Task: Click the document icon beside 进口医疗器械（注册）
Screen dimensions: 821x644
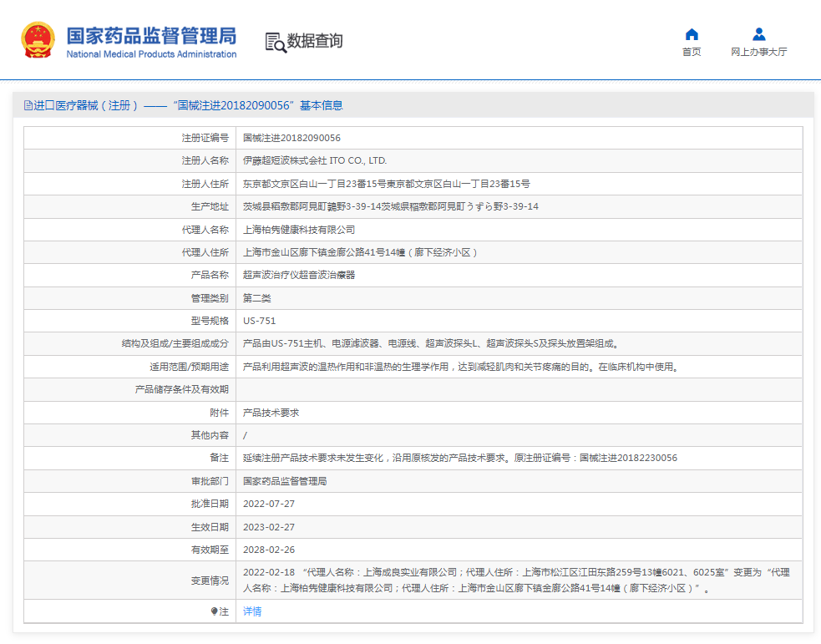Action: [26, 105]
